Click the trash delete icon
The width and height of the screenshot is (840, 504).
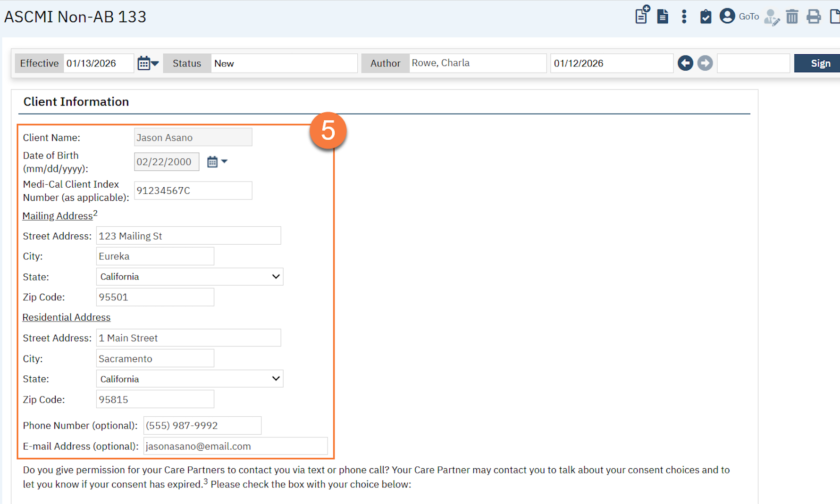(x=792, y=17)
